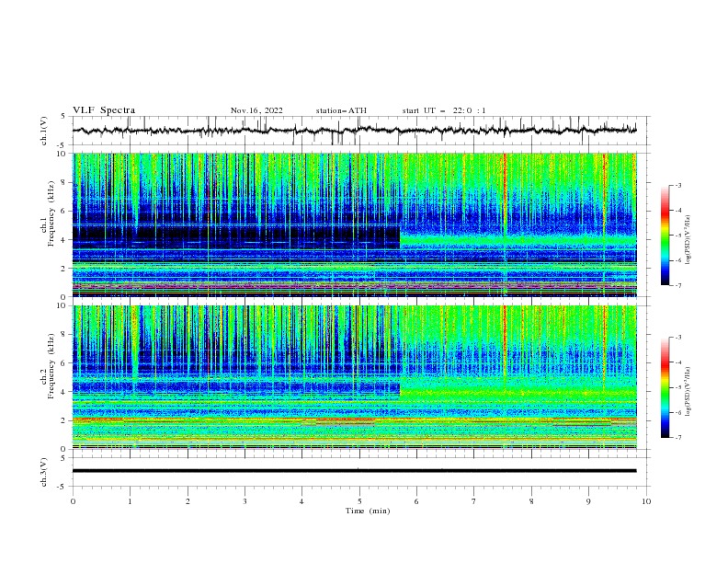Click the red streak near 9.3 min in ch.2 spectrogram
Image resolution: width=728 pixels, height=563 pixels.
pyautogui.click(x=604, y=339)
